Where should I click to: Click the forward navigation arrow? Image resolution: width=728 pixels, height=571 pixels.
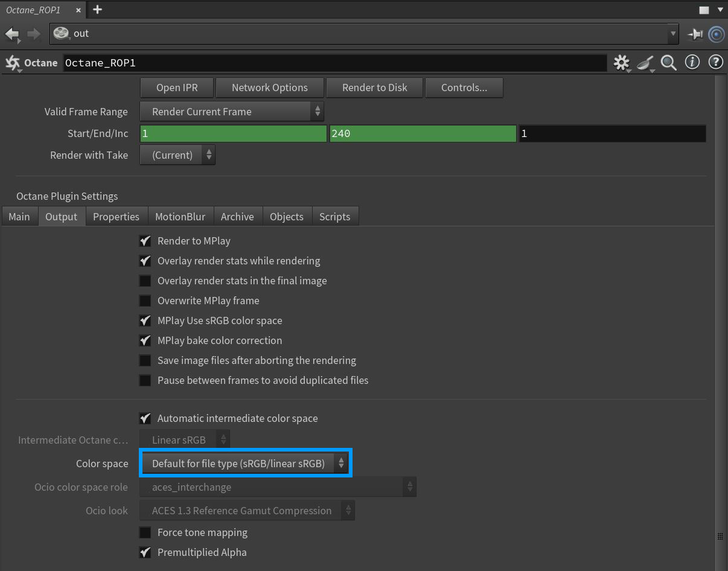point(34,34)
